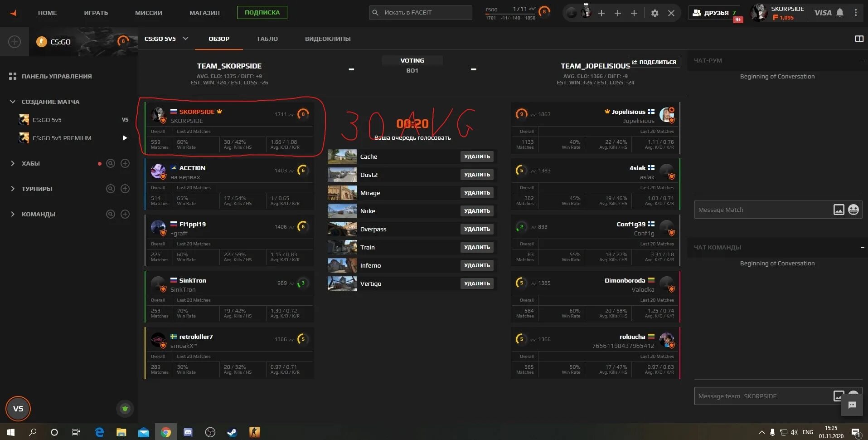Add a new game with plus circle
The image size is (868, 440).
(15, 42)
